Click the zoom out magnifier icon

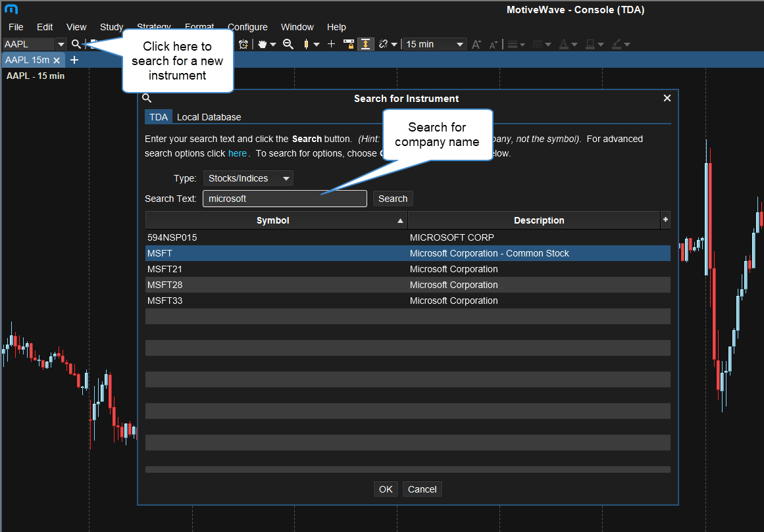[288, 44]
